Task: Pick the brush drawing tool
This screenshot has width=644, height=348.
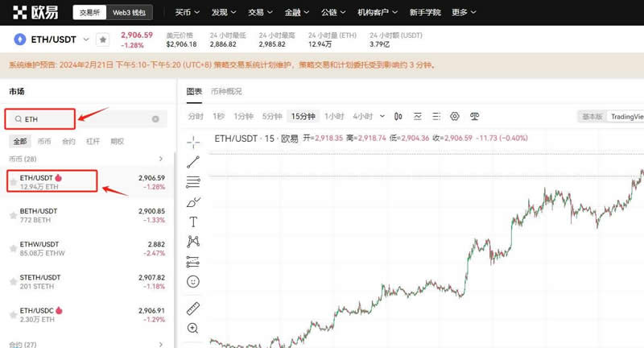Action: (x=193, y=201)
